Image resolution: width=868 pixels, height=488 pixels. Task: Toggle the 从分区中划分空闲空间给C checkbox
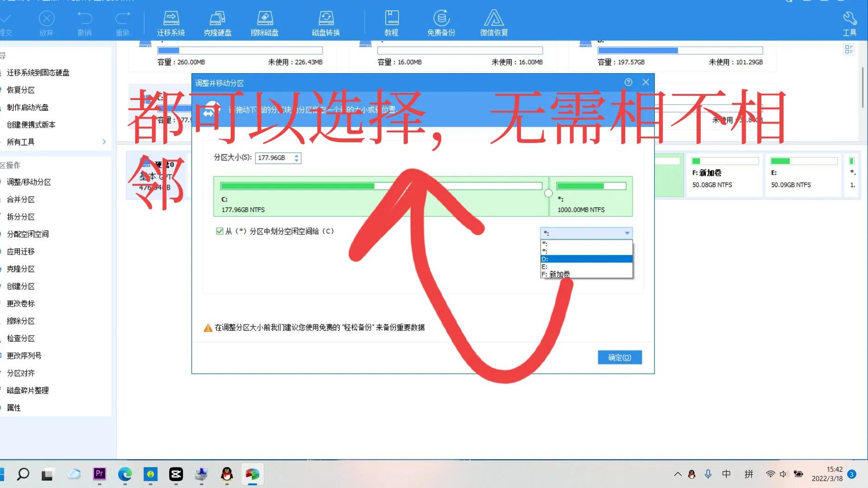point(219,231)
